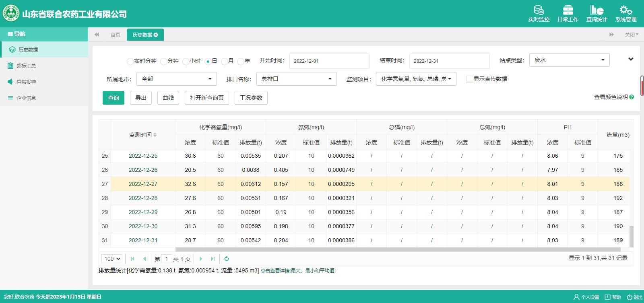Click the 异常报警 speaker icon
Viewport: 644px width, 303px height.
tap(10, 82)
